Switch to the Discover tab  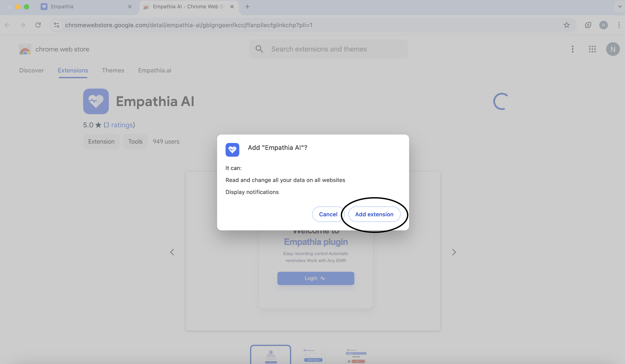tap(31, 71)
